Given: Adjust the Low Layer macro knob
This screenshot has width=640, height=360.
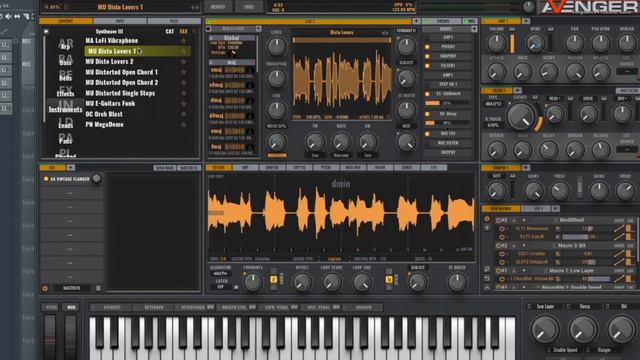Looking at the screenshot, I should pos(544,330).
